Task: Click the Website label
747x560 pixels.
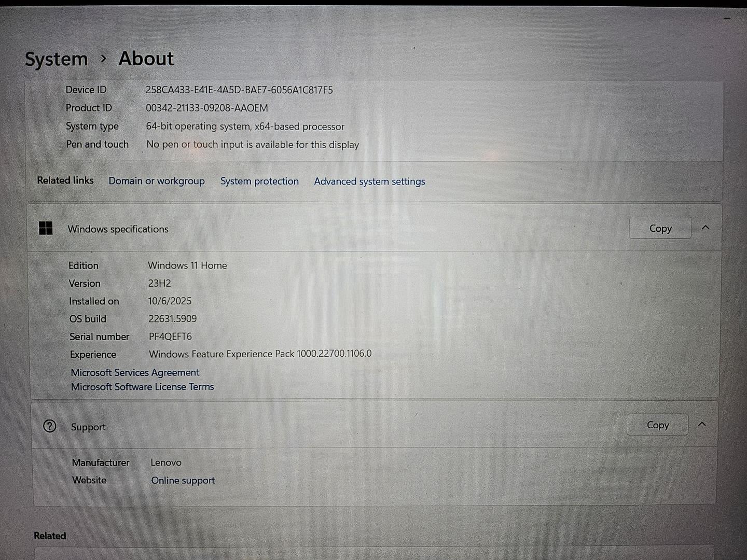Action: pos(89,480)
